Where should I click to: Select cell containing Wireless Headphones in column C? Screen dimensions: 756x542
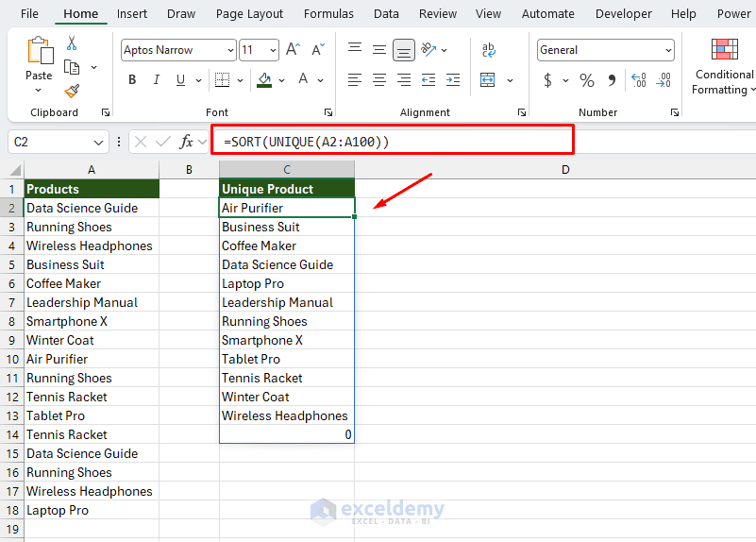click(x=287, y=415)
